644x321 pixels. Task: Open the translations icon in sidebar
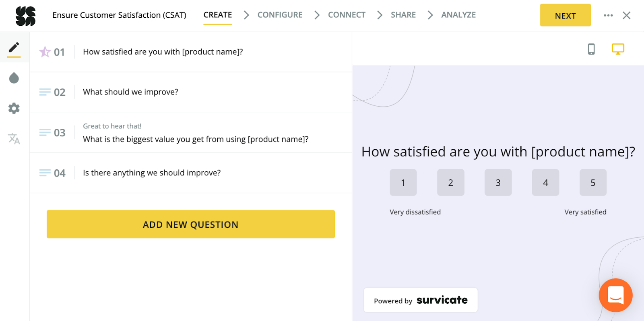pyautogui.click(x=14, y=139)
